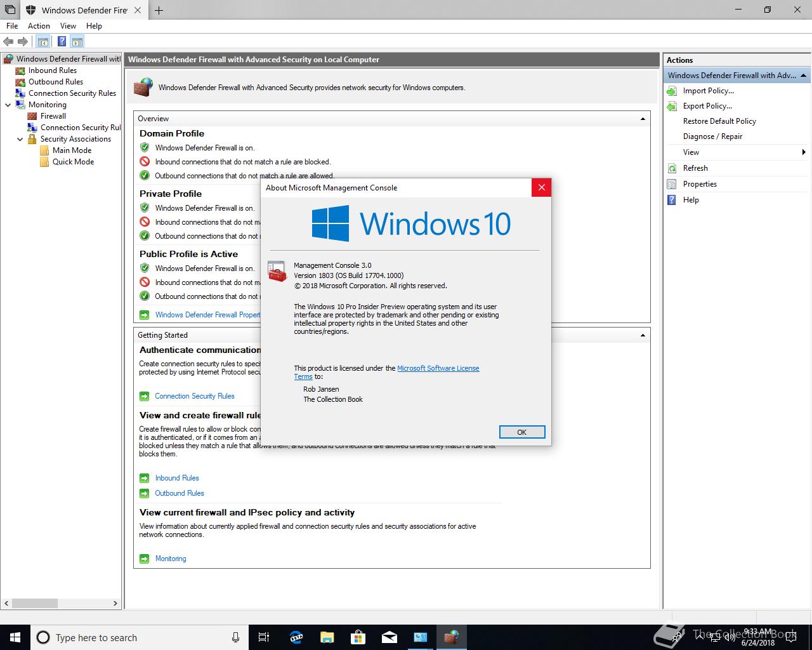The width and height of the screenshot is (812, 650).
Task: Click the blue Help toolbar icon
Action: [x=62, y=42]
